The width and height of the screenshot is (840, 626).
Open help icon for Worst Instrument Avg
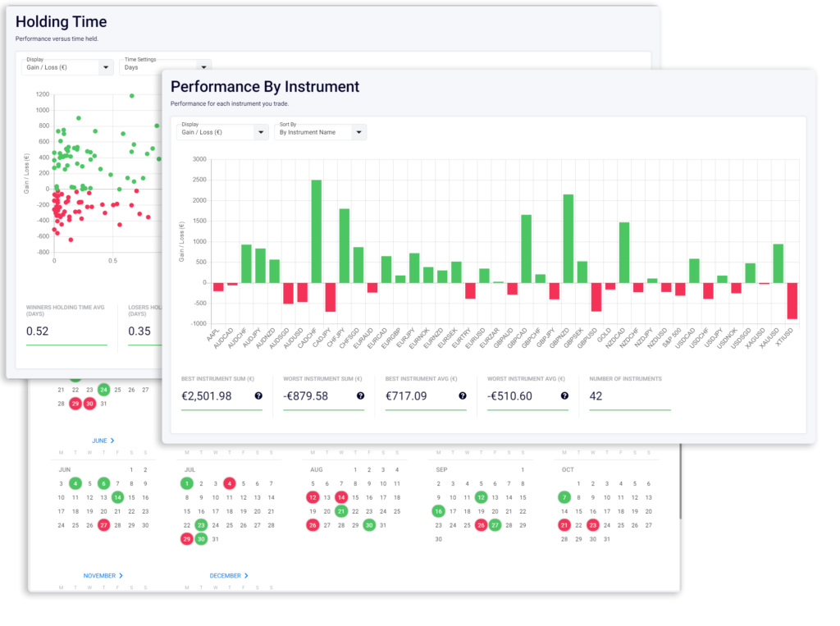click(564, 395)
